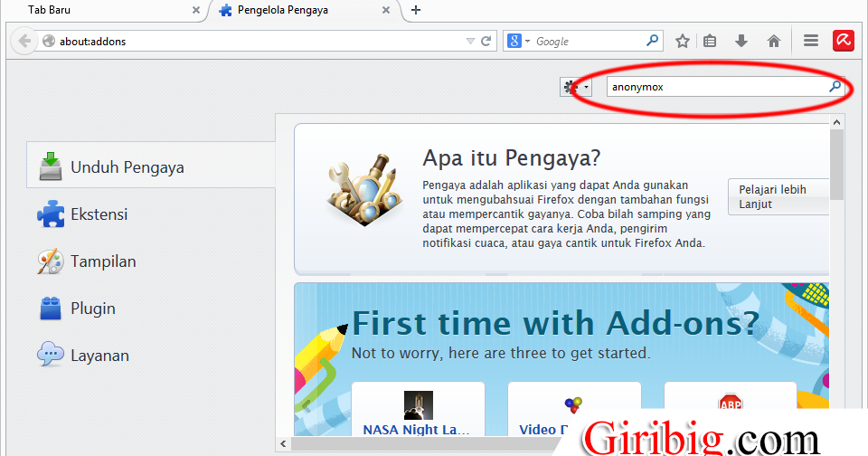Close the Tab Baru tab

(196, 10)
